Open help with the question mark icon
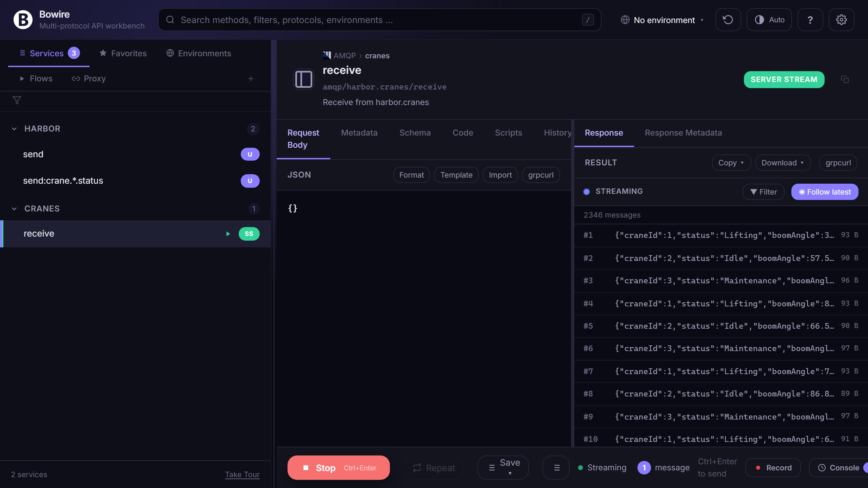This screenshot has height=488, width=868. tap(810, 20)
